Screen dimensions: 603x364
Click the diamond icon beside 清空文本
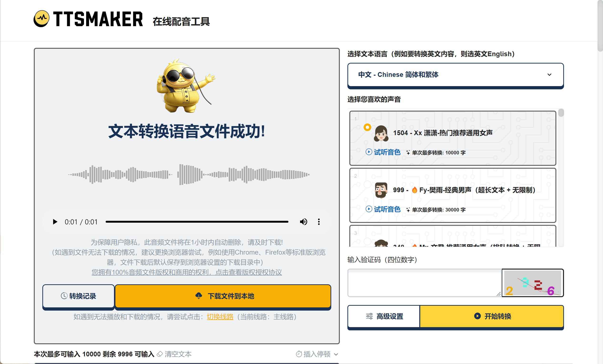pyautogui.click(x=160, y=354)
